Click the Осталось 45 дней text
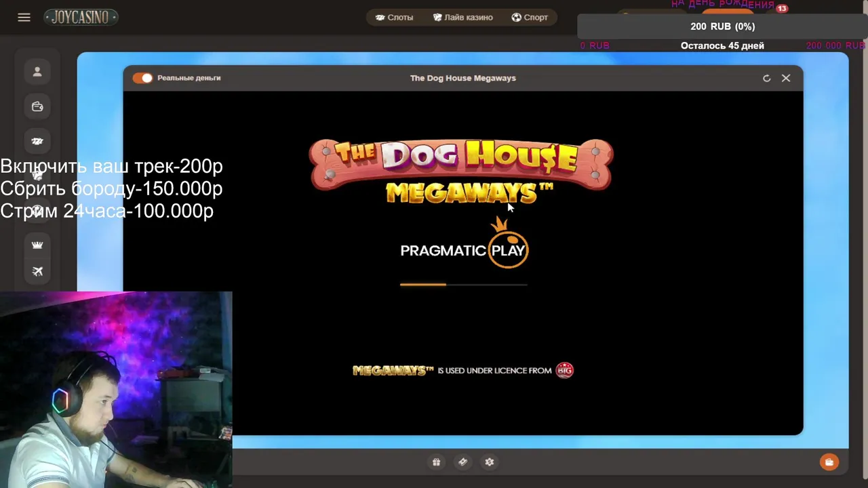Image resolution: width=868 pixels, height=488 pixels. click(722, 45)
